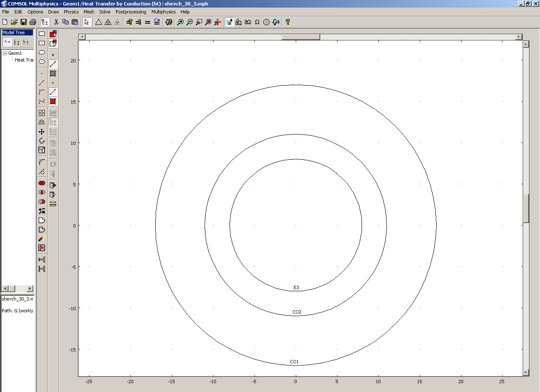540x392 pixels.
Task: Collapse the Geom1 tree node
Action: point(5,53)
